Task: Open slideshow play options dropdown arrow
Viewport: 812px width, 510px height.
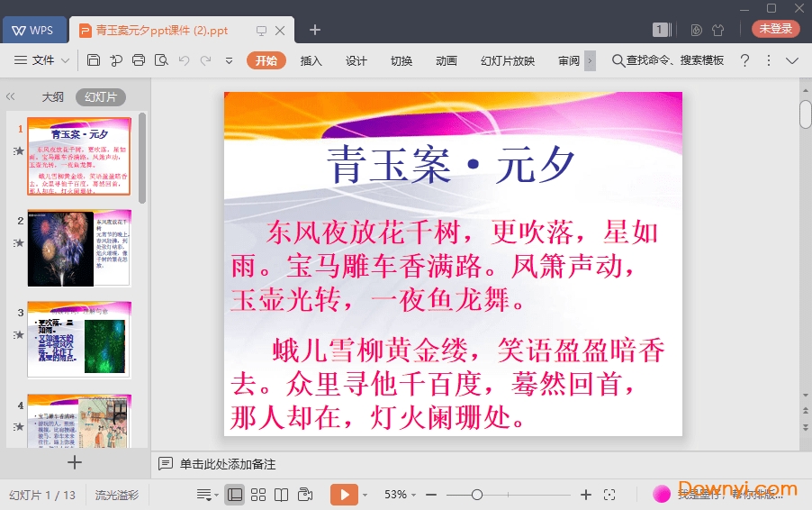Action: pos(365,495)
